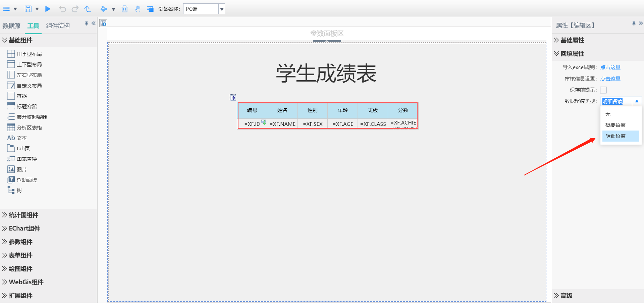Click the redo arrow in the toolbar
The image size is (644, 303).
pyautogui.click(x=75, y=9)
